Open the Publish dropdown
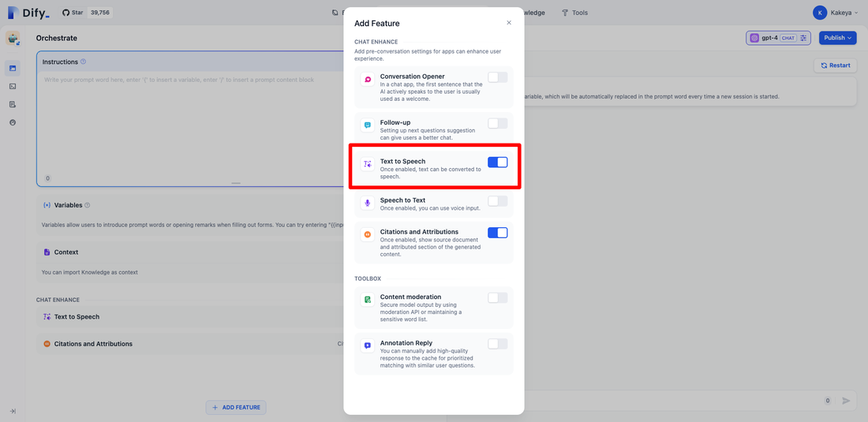 tap(837, 38)
